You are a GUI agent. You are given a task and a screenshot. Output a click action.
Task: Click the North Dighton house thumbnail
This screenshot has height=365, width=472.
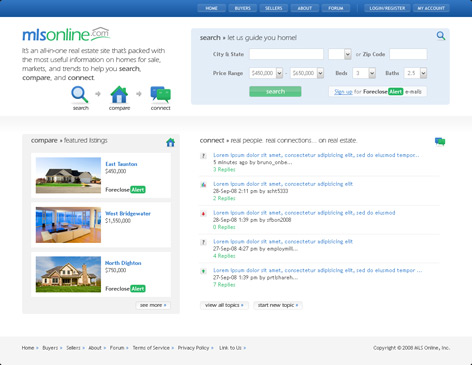pos(68,274)
